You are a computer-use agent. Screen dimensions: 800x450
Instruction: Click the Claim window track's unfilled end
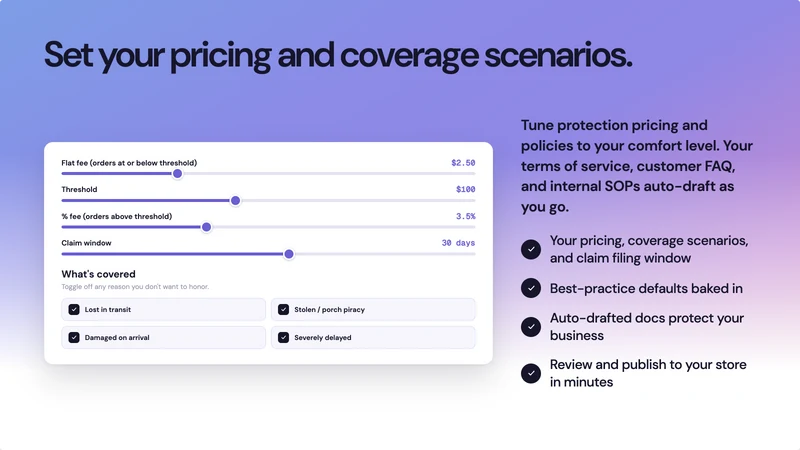pyautogui.click(x=385, y=254)
